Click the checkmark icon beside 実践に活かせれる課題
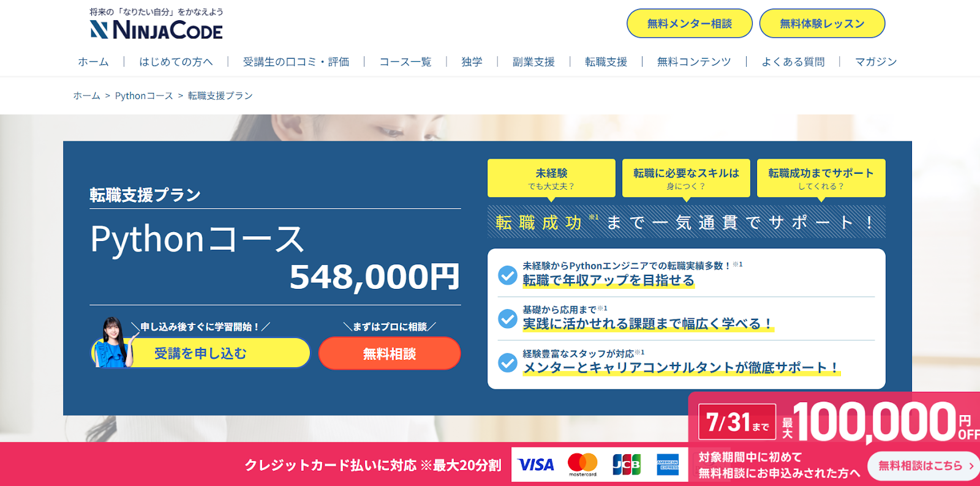 coord(508,319)
